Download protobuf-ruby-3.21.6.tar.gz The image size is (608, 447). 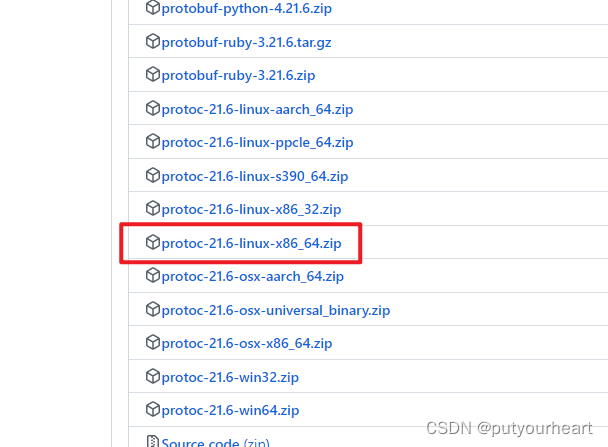click(246, 42)
